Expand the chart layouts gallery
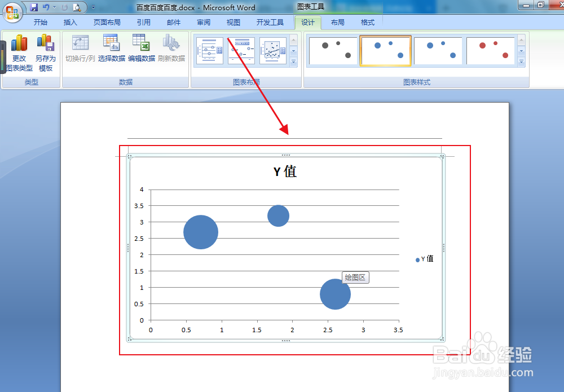 (x=293, y=62)
